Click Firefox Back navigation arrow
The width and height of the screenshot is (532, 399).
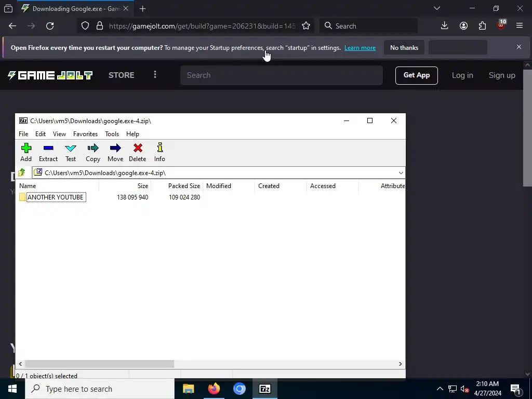pyautogui.click(x=12, y=26)
